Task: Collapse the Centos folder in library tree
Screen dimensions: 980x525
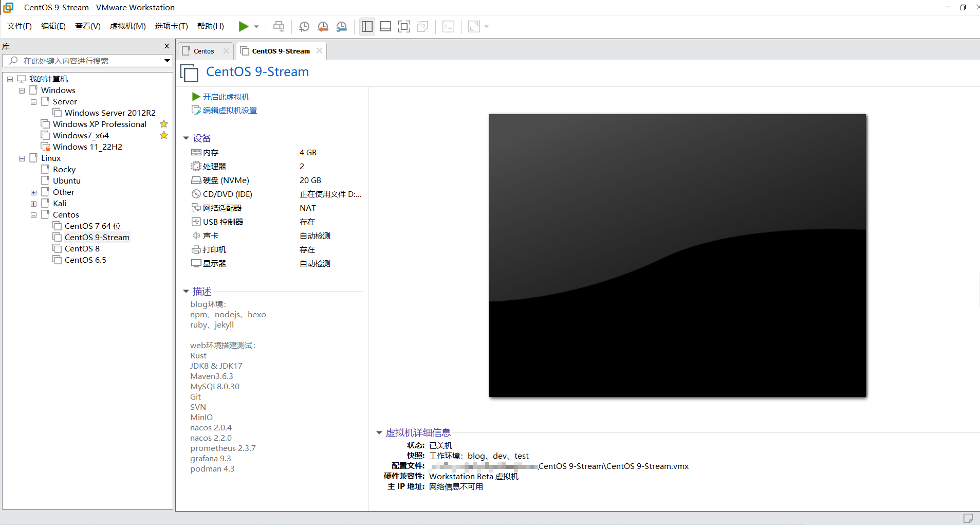Action: [33, 215]
